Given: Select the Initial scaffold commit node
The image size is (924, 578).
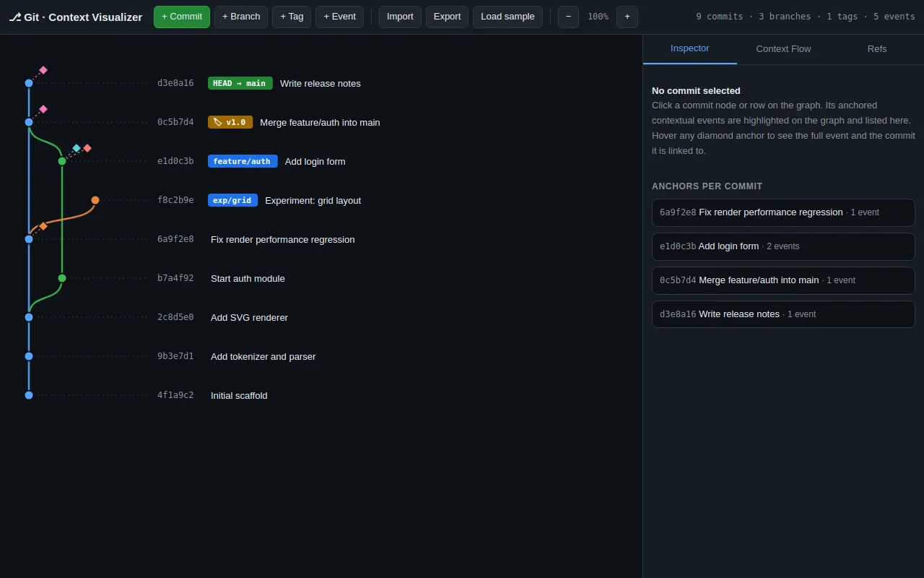Looking at the screenshot, I should tap(29, 395).
